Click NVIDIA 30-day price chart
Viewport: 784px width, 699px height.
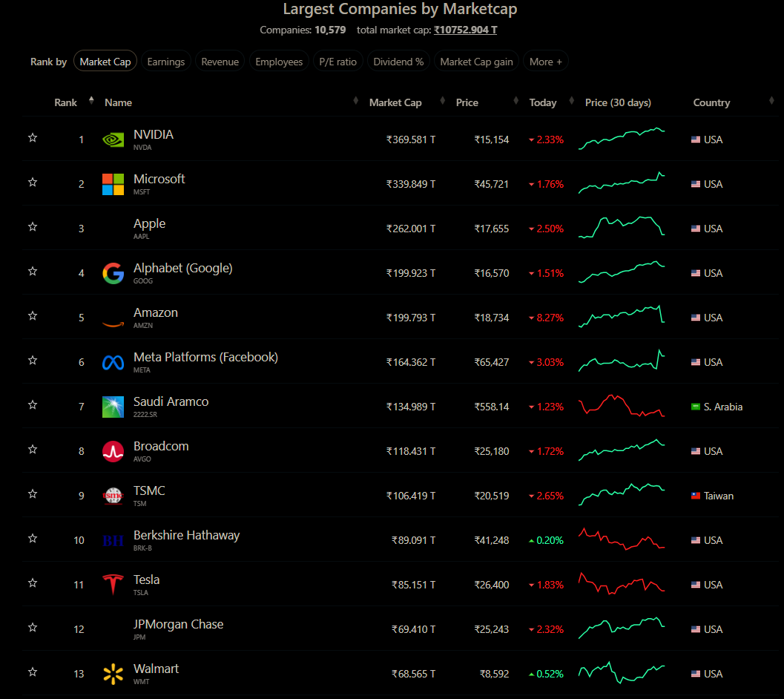pos(622,139)
